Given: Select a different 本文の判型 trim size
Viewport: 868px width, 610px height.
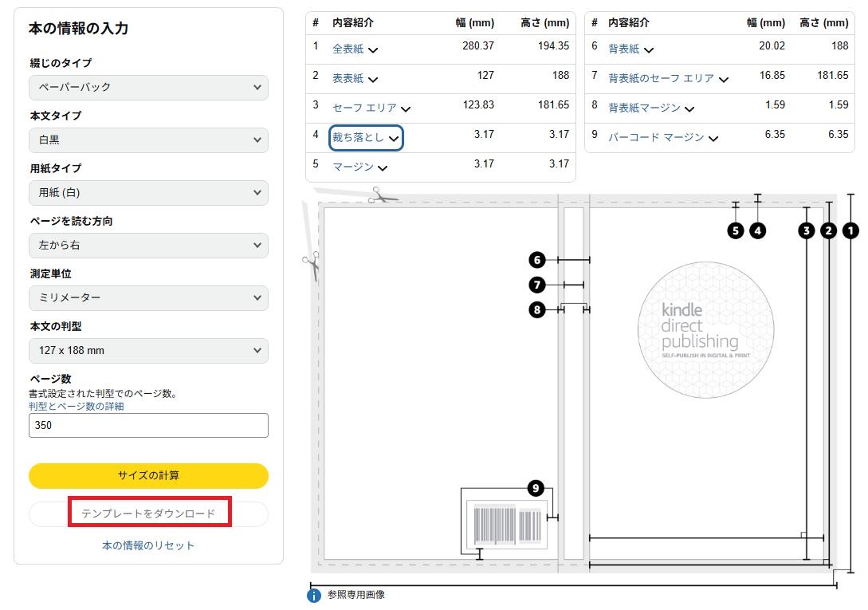Looking at the screenshot, I should pyautogui.click(x=148, y=350).
